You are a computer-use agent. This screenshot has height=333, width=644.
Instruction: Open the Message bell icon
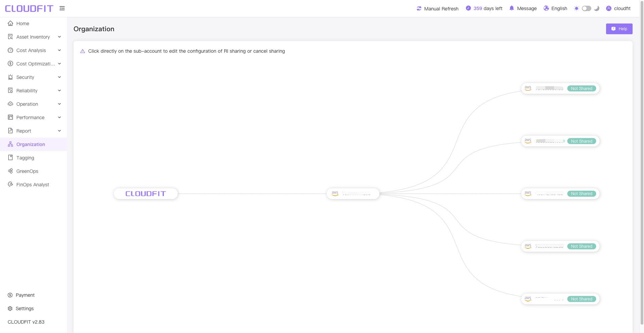(x=512, y=8)
